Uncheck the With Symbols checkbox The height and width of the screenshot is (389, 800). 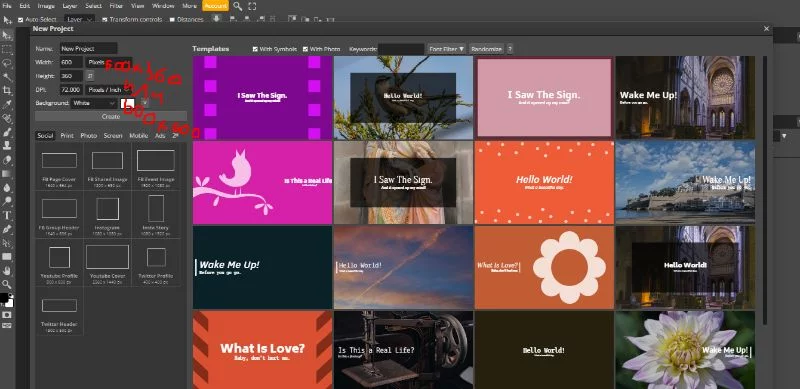255,49
